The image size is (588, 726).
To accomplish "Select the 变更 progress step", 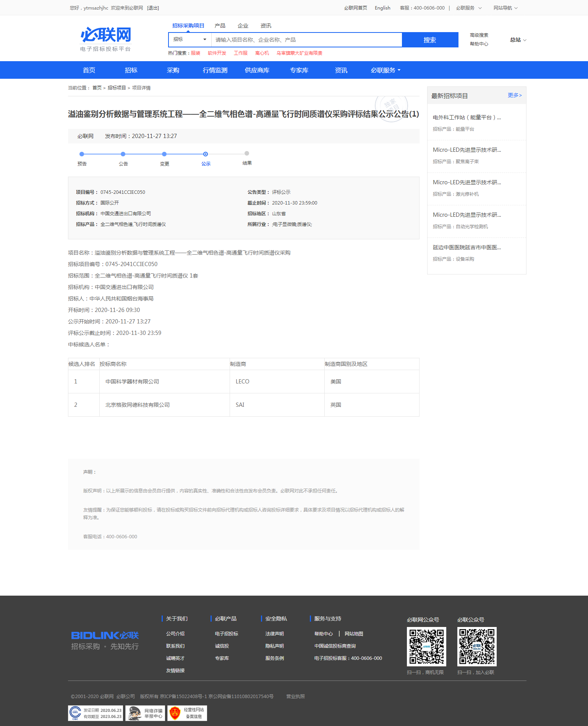I will click(x=164, y=159).
